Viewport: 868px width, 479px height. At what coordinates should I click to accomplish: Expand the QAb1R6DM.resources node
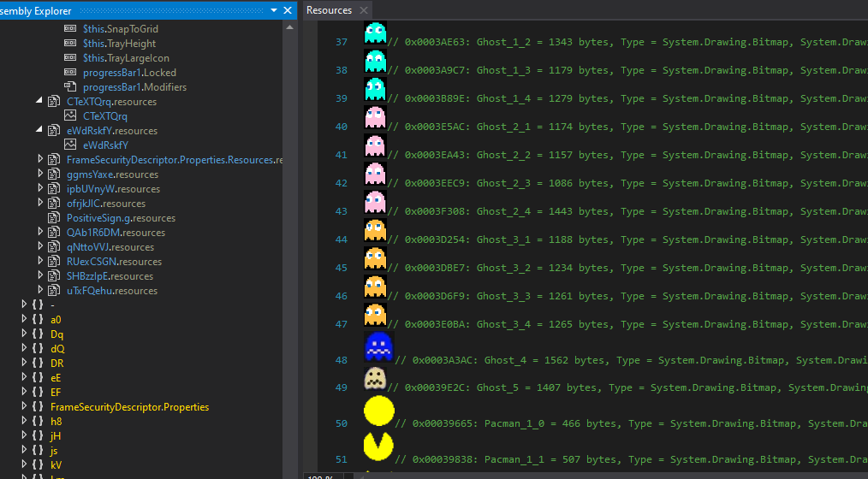[x=40, y=233]
